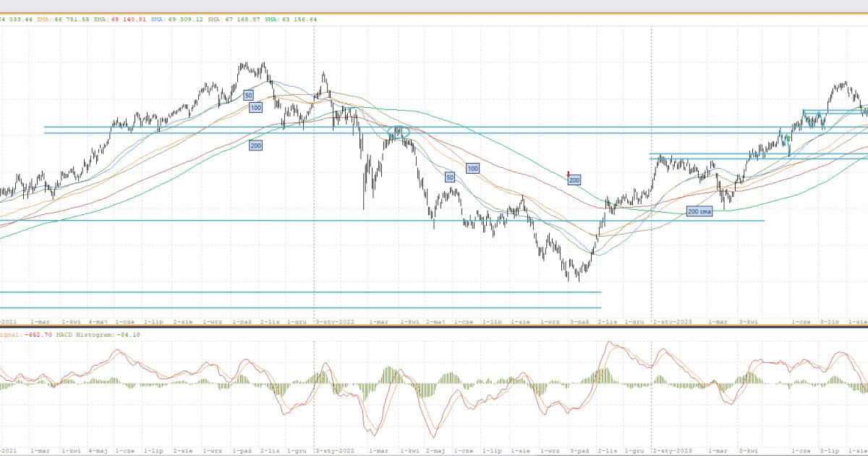868x456 pixels.
Task: Click the blue ellipse annotation on the chart
Action: (399, 132)
